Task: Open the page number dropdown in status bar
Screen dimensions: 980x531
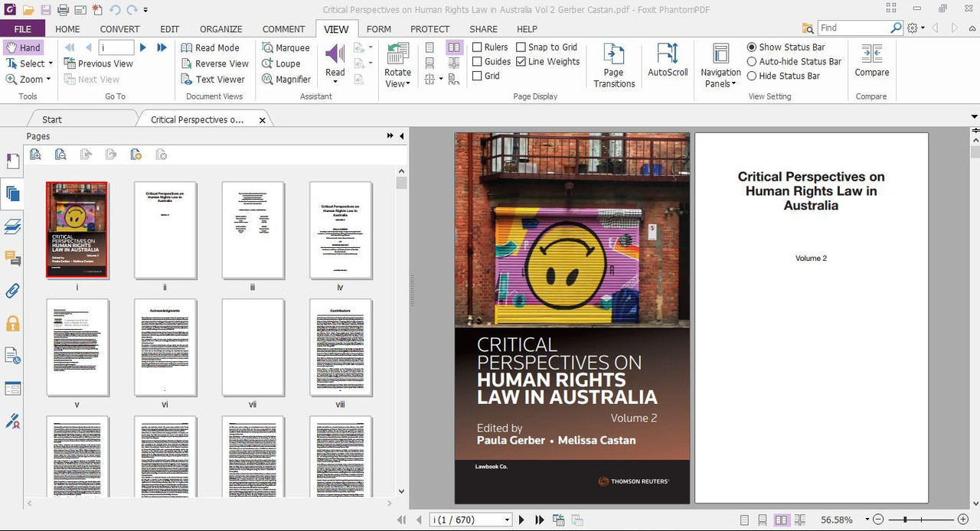Action: (x=507, y=520)
